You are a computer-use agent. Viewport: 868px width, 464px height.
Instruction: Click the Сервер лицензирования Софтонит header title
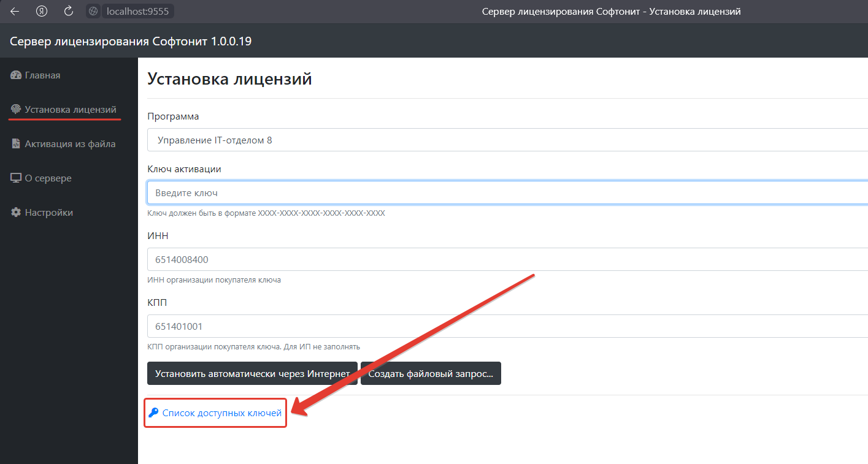131,41
